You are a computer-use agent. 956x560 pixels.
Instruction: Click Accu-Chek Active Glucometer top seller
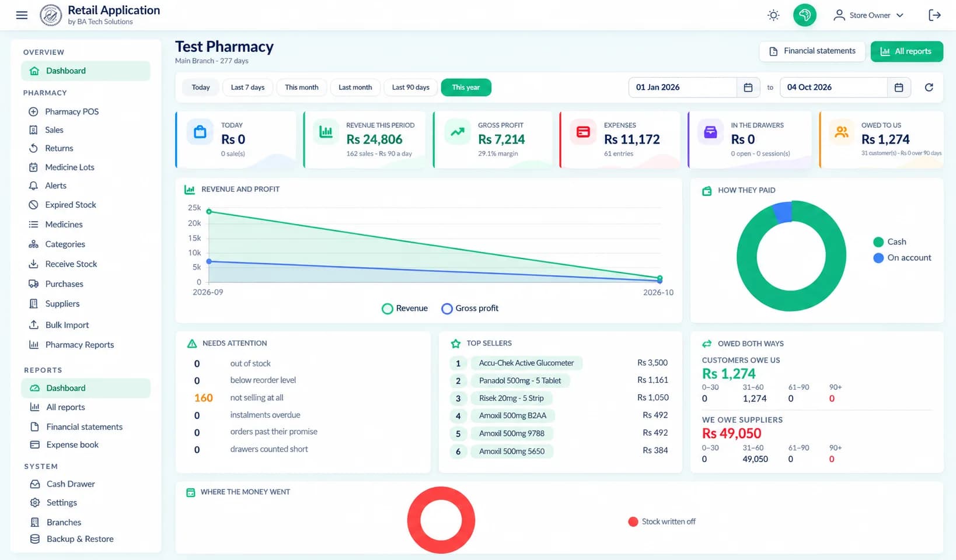pyautogui.click(x=526, y=363)
